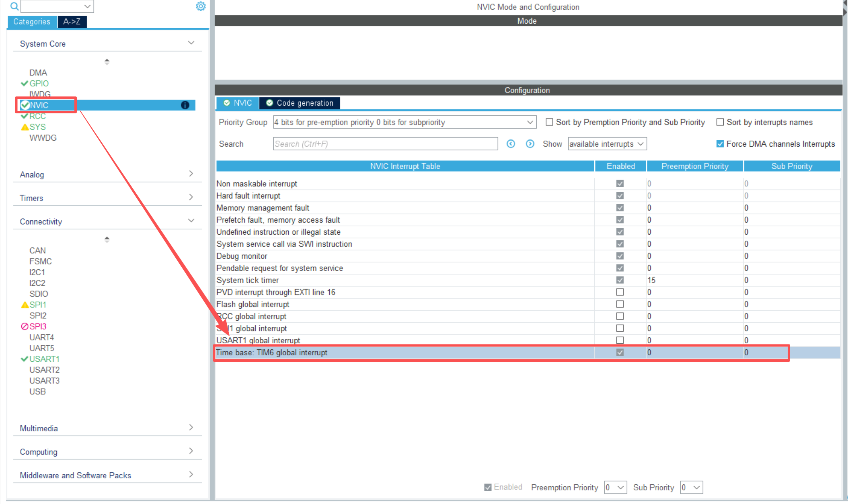This screenshot has width=848, height=504.
Task: Click the USART1 green checkmark icon
Action: (24, 359)
